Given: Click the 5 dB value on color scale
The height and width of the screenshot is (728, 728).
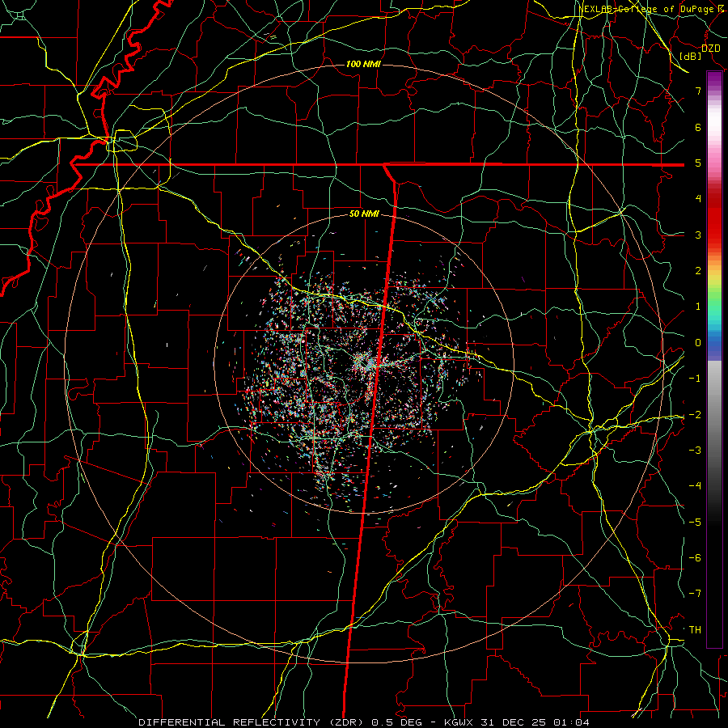Looking at the screenshot, I should click(x=698, y=163).
